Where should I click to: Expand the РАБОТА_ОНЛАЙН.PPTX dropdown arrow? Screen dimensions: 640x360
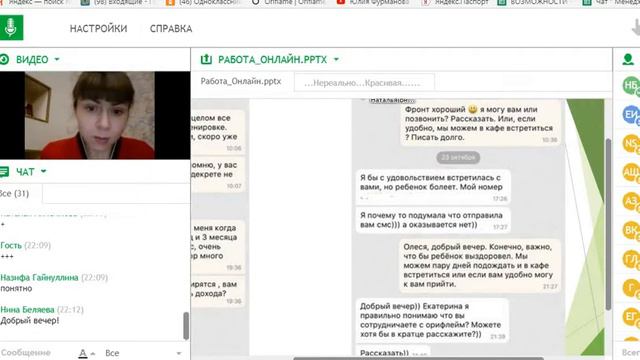click(336, 59)
